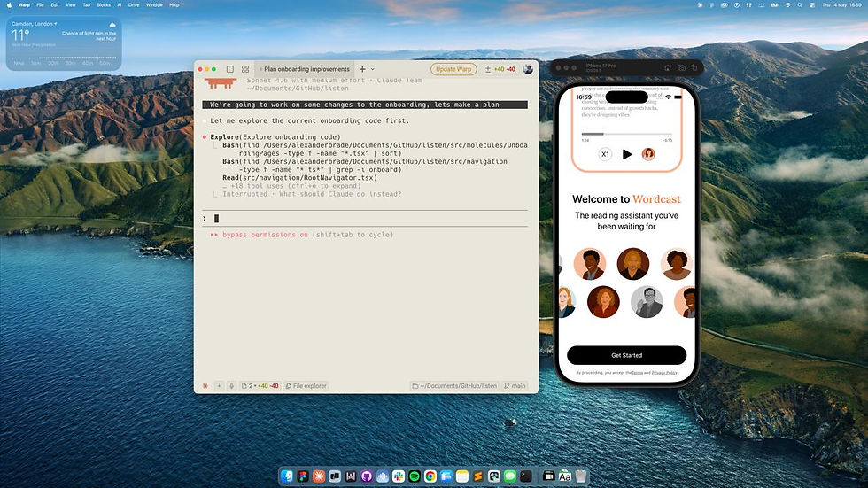
Task: Open Google Chrome from the dock
Action: pyautogui.click(x=430, y=476)
